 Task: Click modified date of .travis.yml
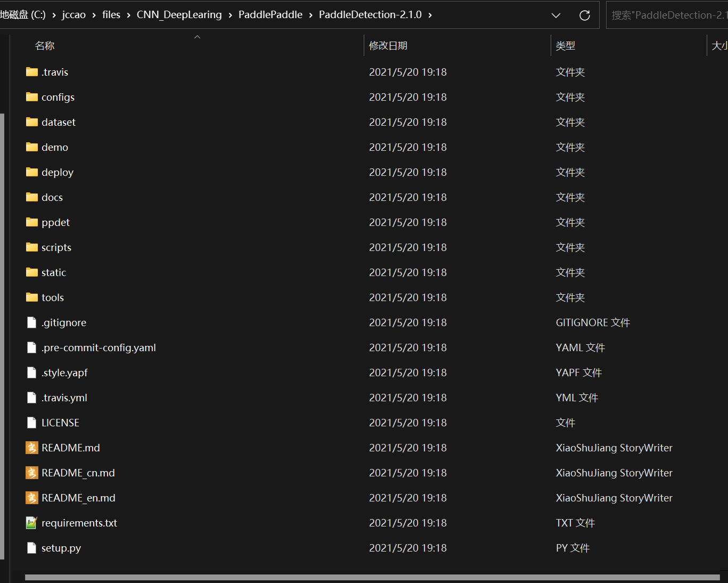pos(408,398)
